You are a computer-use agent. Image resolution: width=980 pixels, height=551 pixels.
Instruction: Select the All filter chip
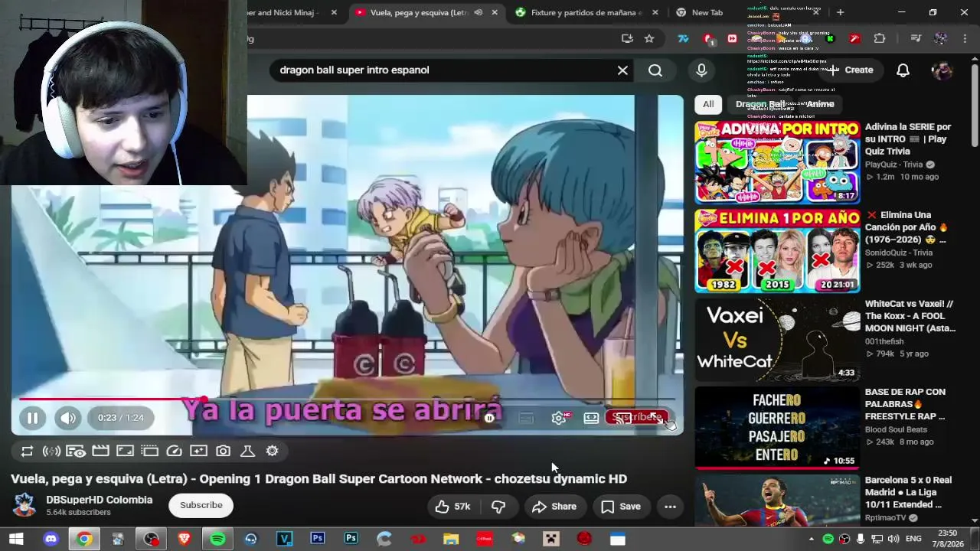coord(708,104)
